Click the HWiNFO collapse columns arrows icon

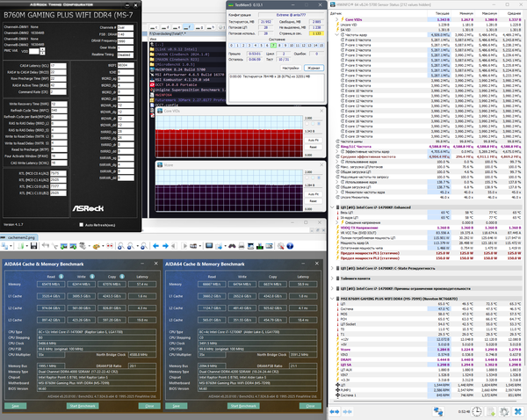pos(347,411)
